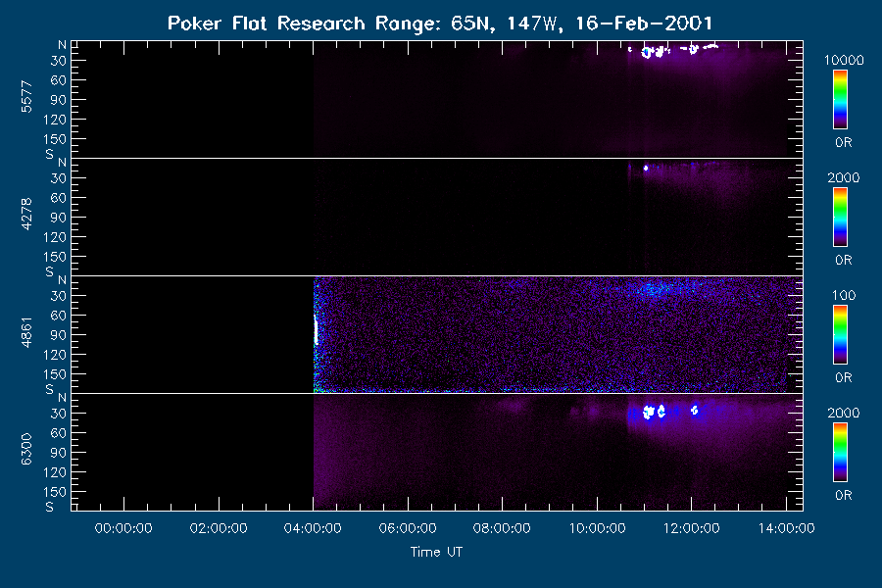Select the 6300 panel axis label
Screen dimensions: 882x588
(26, 450)
